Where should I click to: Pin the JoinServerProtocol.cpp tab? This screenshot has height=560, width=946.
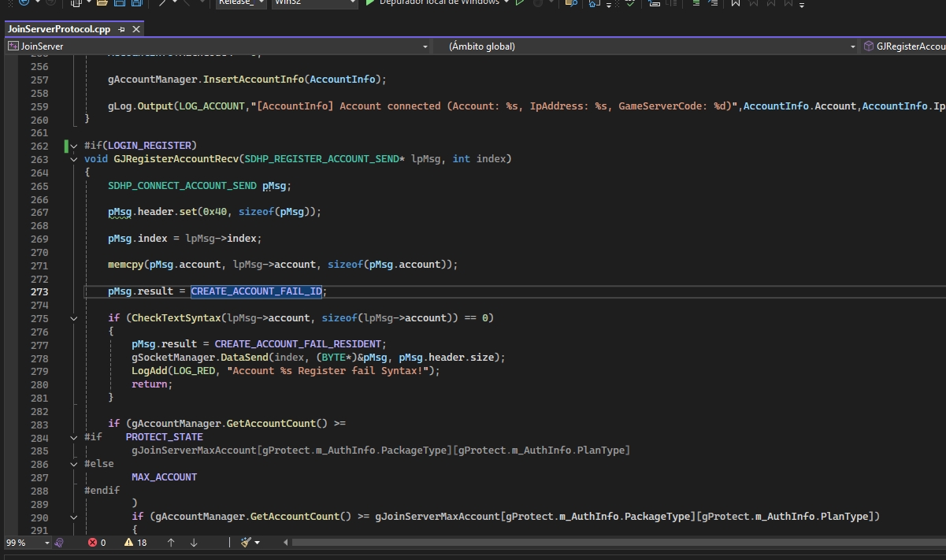pyautogui.click(x=121, y=29)
